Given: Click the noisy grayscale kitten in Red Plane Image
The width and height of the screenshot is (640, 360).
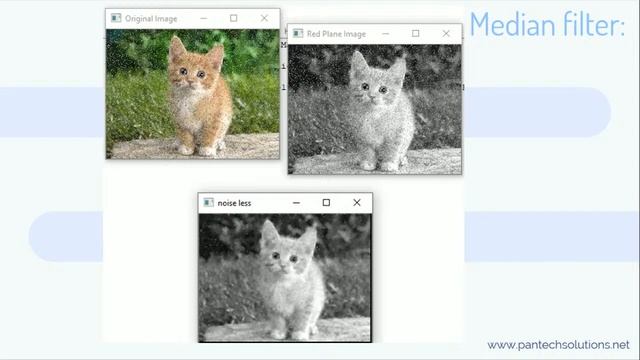Looking at the screenshot, I should click(x=375, y=109).
